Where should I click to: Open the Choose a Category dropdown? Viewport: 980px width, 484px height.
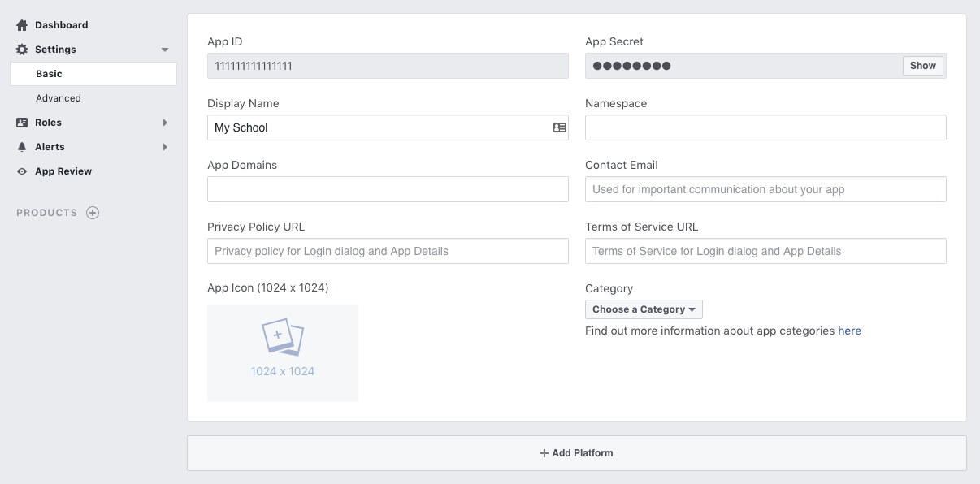coord(644,309)
